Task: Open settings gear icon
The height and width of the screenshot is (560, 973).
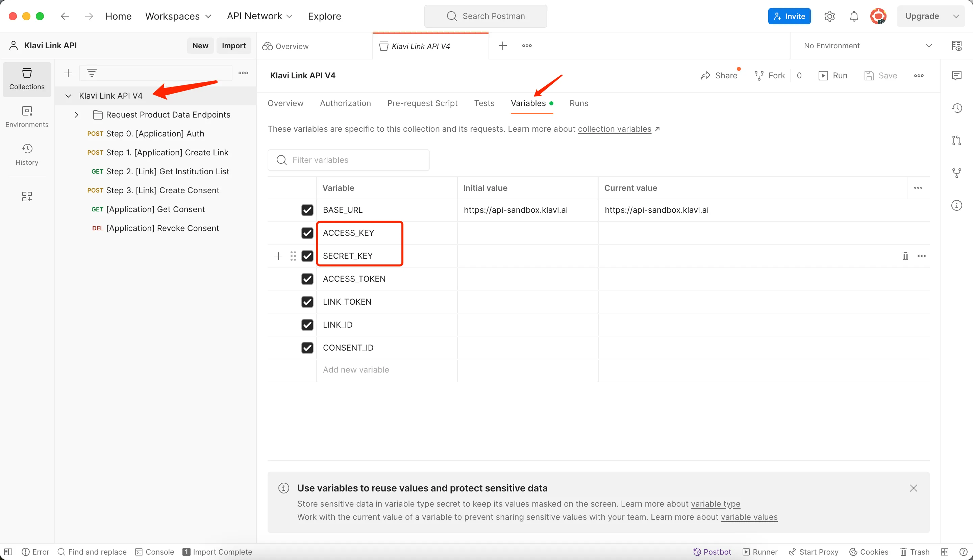Action: pyautogui.click(x=829, y=16)
